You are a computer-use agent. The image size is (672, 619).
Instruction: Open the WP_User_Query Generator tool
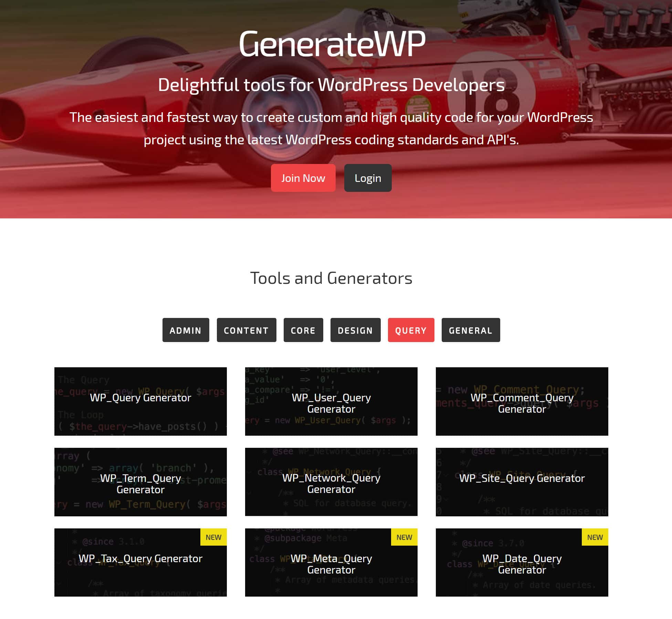(331, 402)
